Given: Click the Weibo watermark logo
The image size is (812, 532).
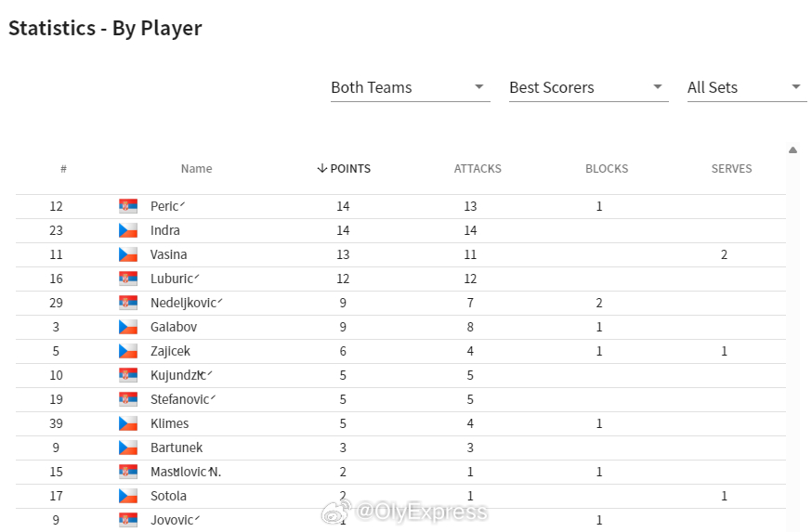Looking at the screenshot, I should tap(336, 512).
